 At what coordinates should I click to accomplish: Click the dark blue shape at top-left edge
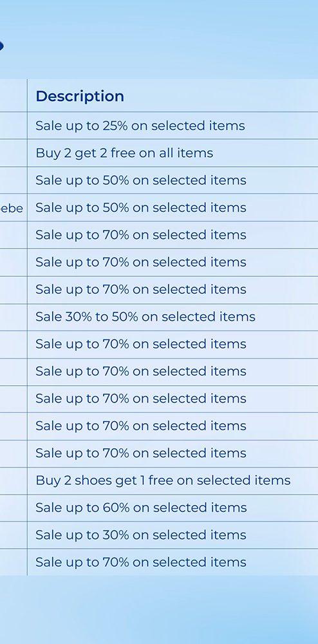tap(2, 45)
